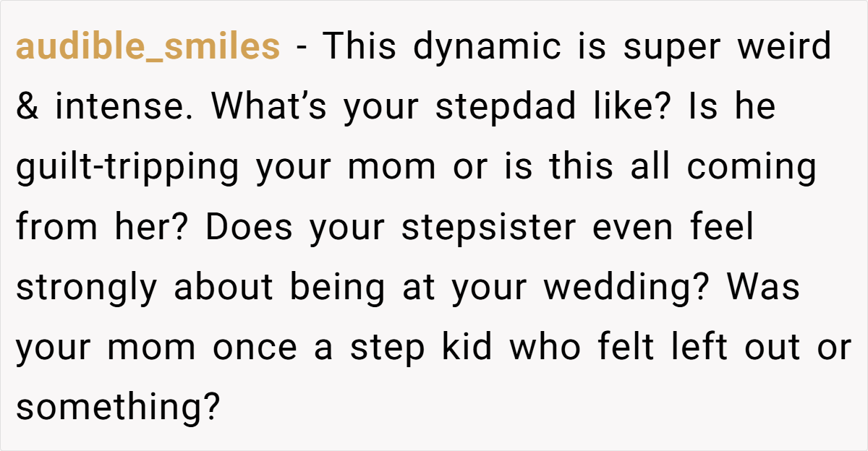Click the word "felt" in the comment
Viewport: 868px width, 451px height.
(623, 348)
